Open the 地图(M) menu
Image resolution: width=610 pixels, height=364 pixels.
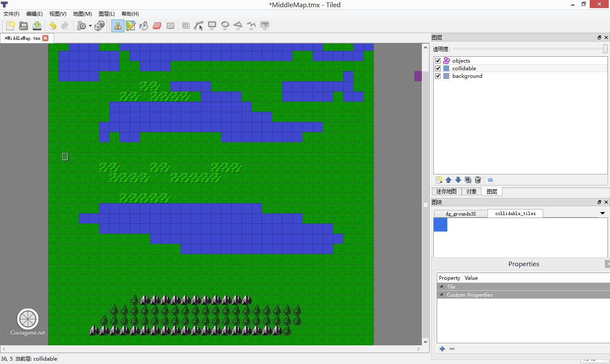pyautogui.click(x=82, y=14)
